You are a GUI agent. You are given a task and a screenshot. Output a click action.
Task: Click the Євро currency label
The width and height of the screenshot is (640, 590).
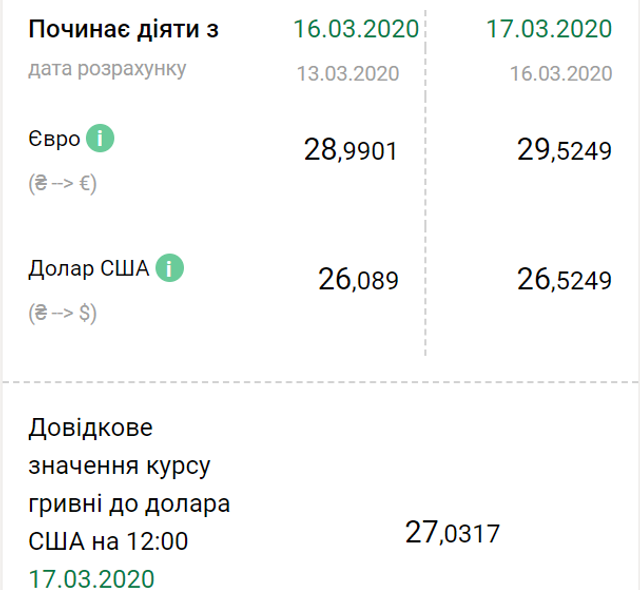point(54,139)
